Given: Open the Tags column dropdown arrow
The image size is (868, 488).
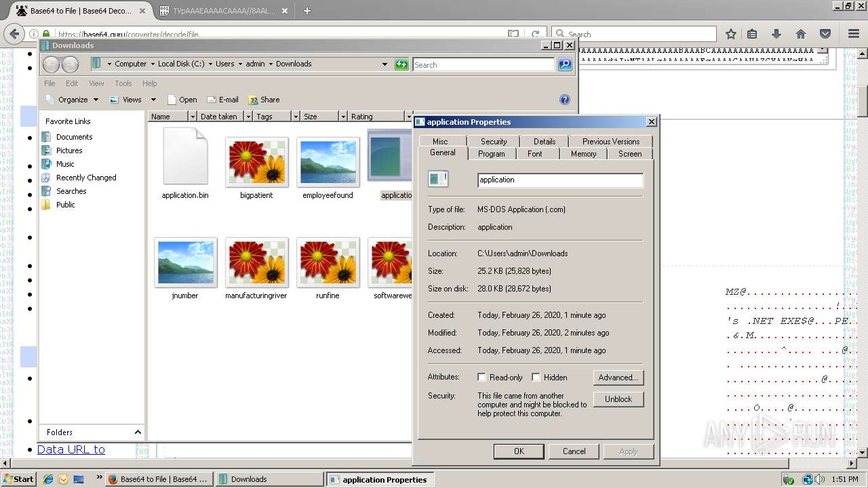Looking at the screenshot, I should pyautogui.click(x=295, y=117).
